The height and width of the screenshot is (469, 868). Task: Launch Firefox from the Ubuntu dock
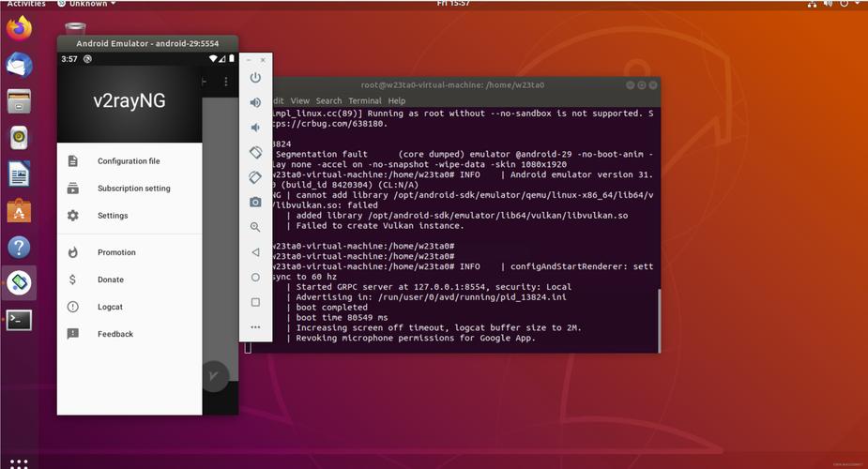19,28
